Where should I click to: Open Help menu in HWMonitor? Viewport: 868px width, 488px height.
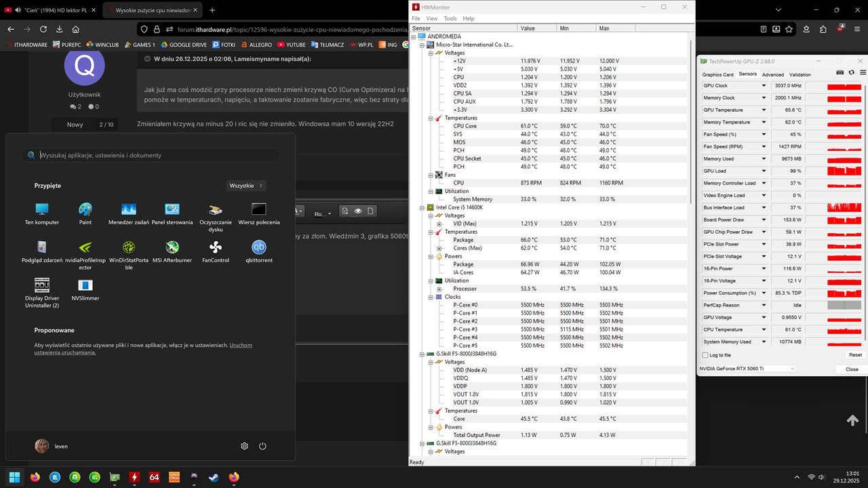coord(469,18)
